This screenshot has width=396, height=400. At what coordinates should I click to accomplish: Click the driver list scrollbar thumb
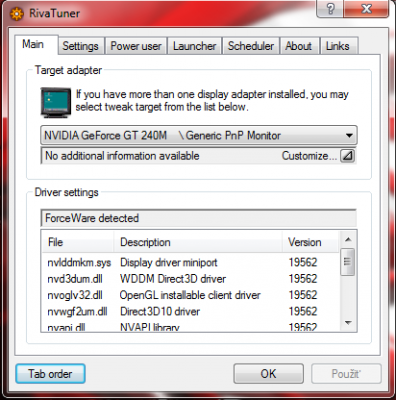tap(348, 262)
